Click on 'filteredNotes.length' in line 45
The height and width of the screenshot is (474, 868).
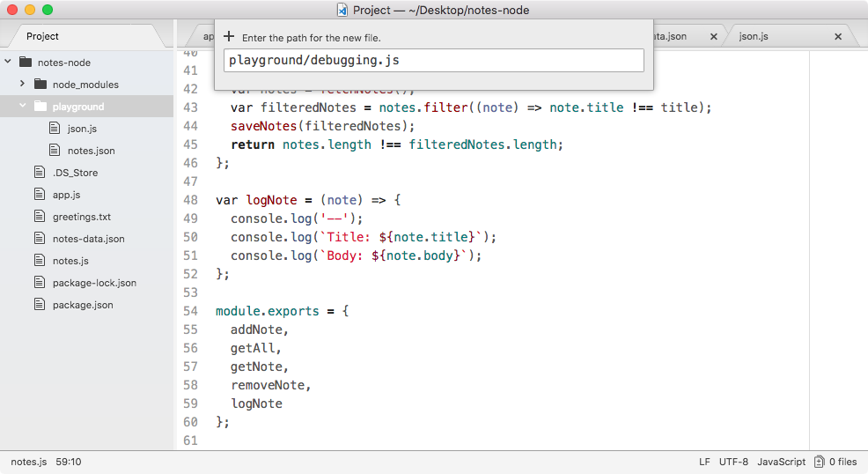(x=482, y=144)
